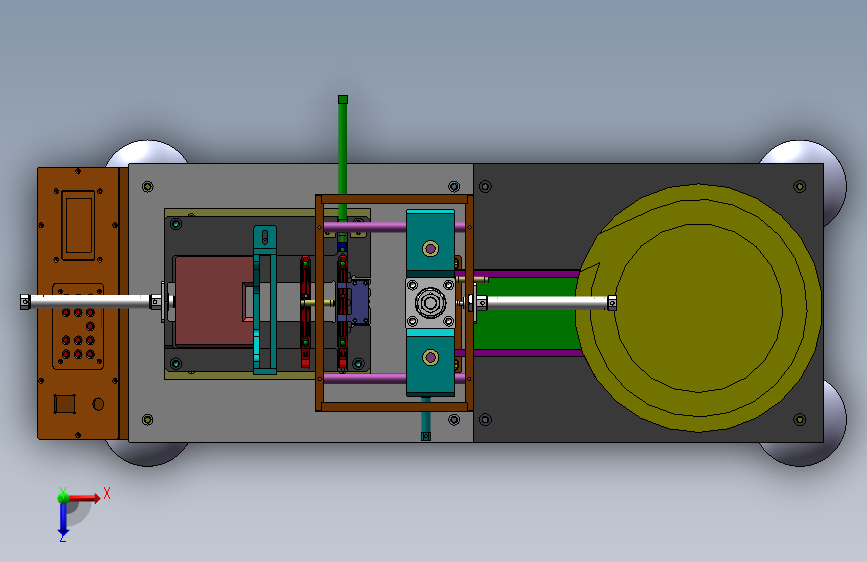Select the square cutout at control panel bottom
Viewport: 867px width, 562px height.
[64, 404]
